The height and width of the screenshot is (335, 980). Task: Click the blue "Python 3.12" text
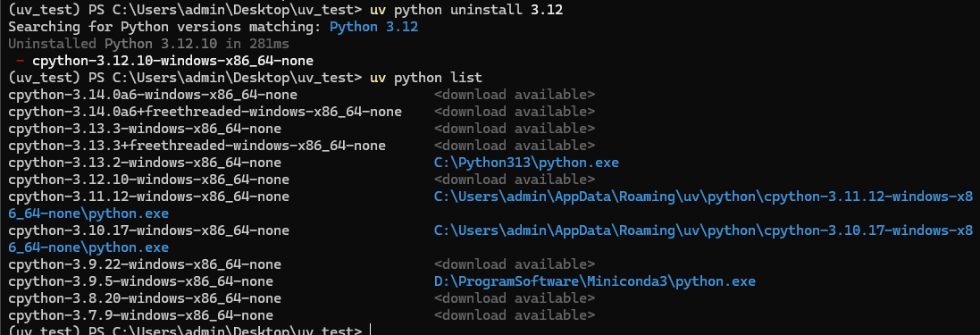click(373, 28)
